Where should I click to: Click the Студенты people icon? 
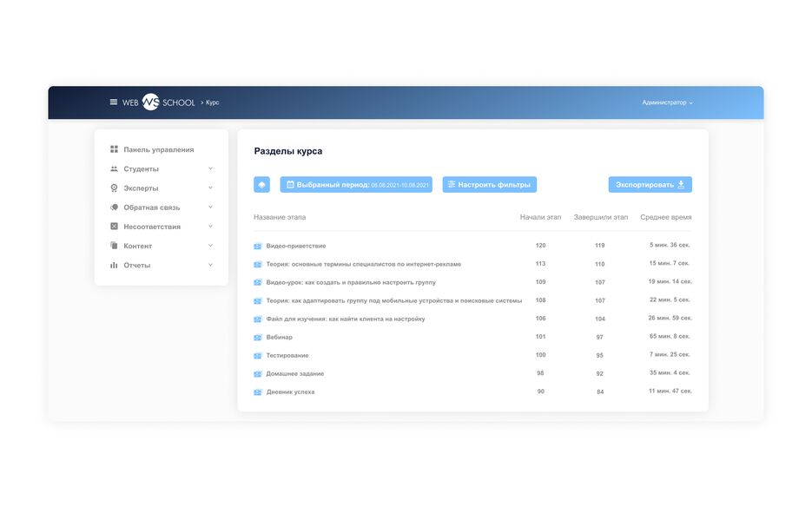(x=114, y=169)
